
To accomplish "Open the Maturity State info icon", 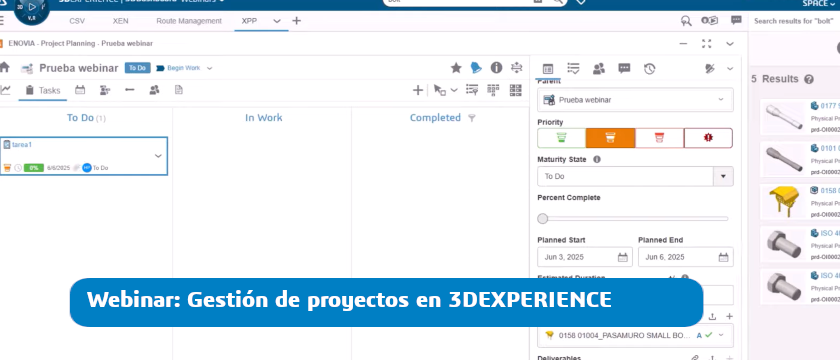I will click(597, 159).
